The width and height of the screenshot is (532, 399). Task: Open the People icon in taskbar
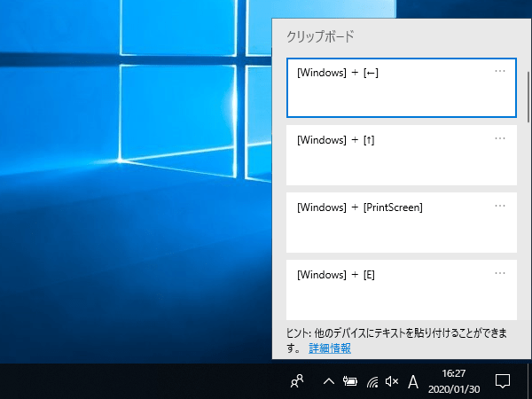(298, 381)
